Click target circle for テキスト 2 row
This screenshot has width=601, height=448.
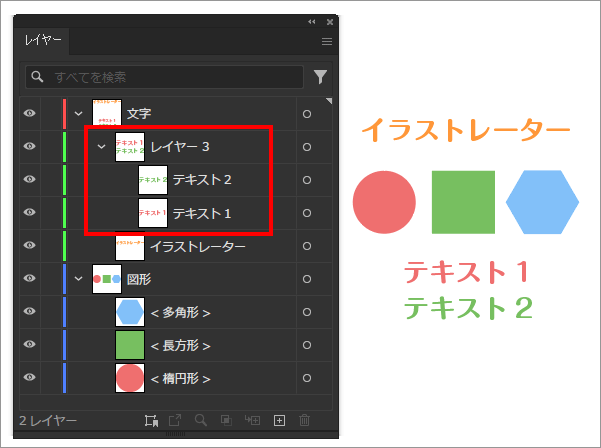(x=307, y=180)
